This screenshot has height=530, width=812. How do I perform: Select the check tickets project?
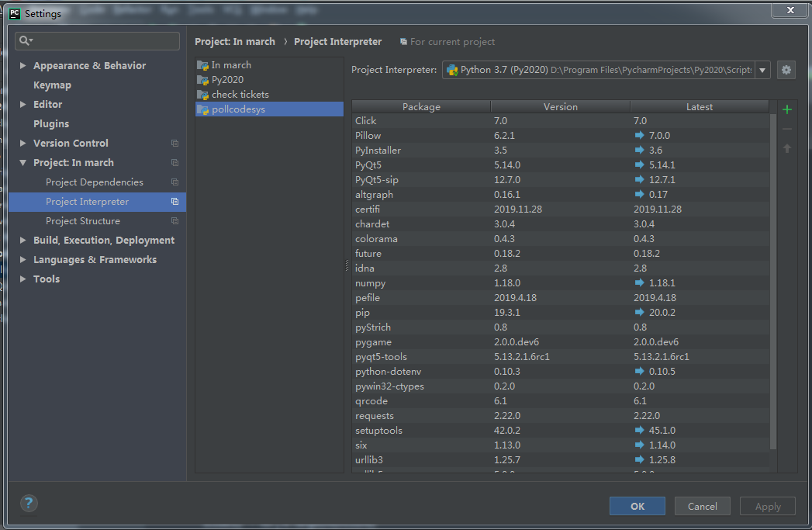click(x=269, y=95)
